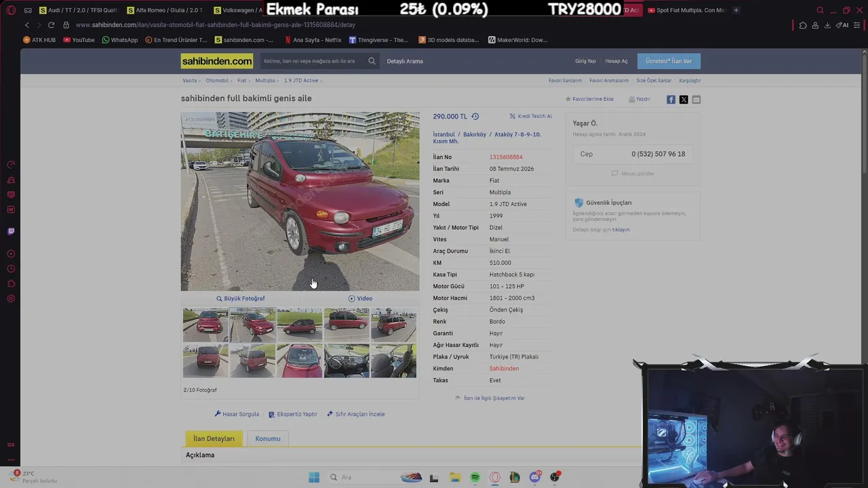Switch to the Spot Fiat Multipla tab

click(x=686, y=10)
